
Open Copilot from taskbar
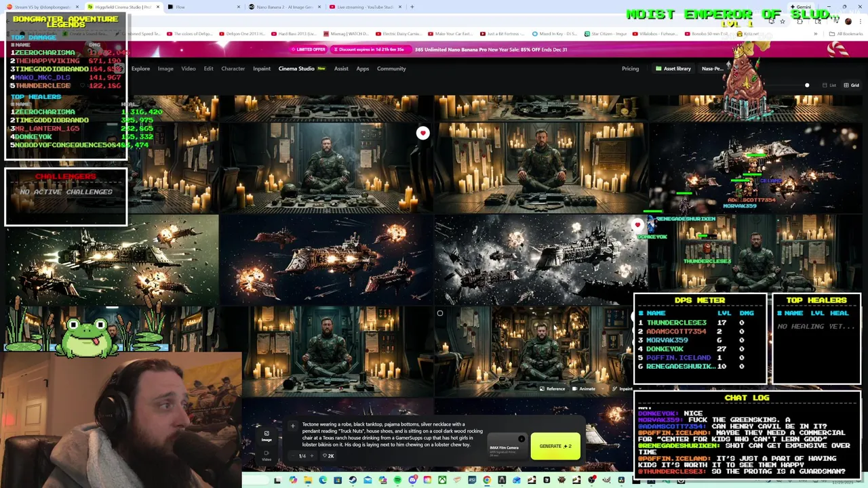click(x=293, y=481)
